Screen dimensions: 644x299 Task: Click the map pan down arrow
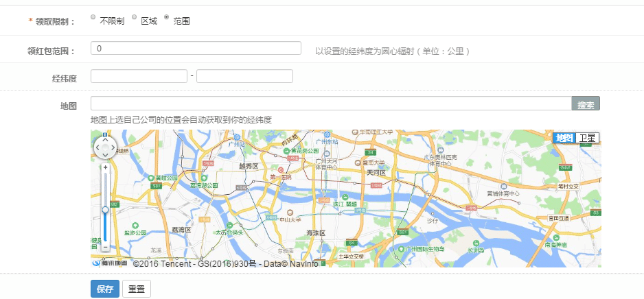pos(106,155)
